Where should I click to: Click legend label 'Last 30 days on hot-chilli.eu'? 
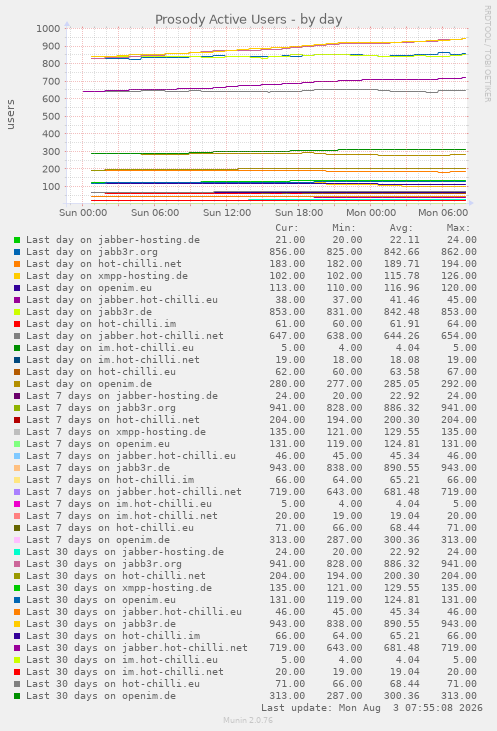[x=113, y=684]
